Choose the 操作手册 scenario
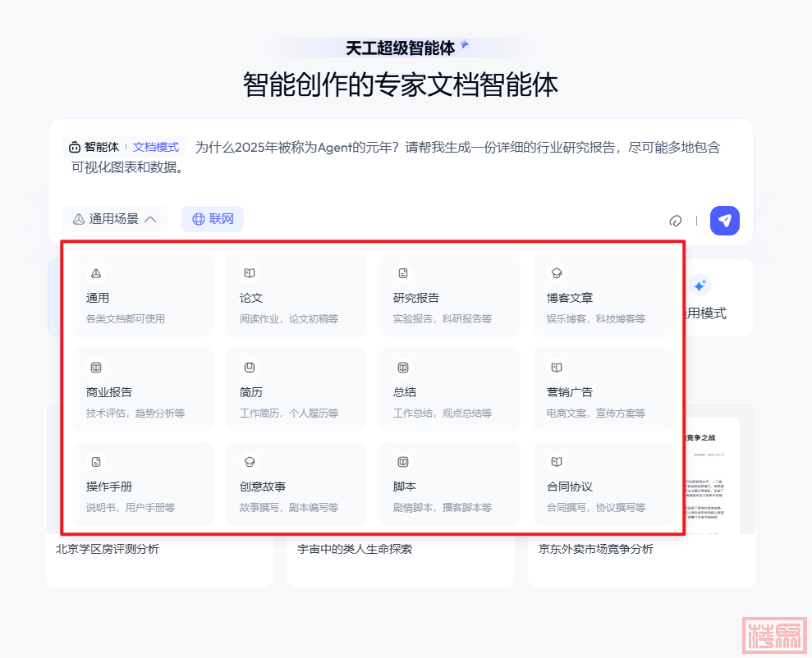The image size is (812, 658). (x=143, y=483)
